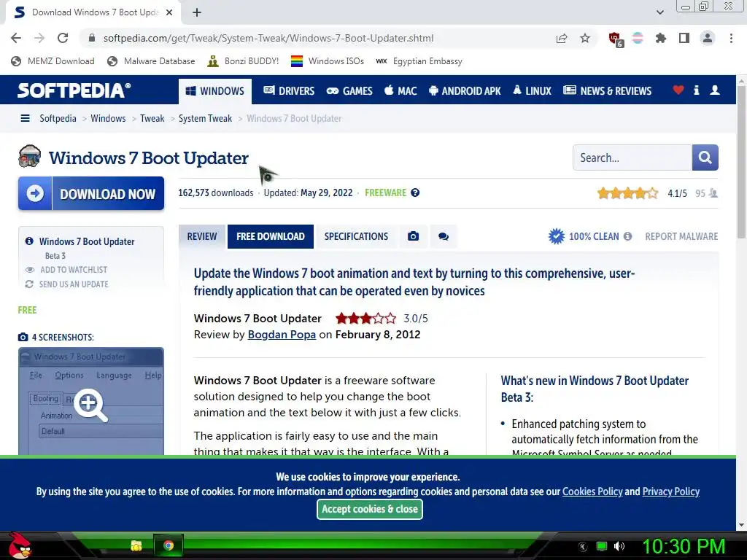
Task: Open the comments speech bubble tab
Action: 444,237
